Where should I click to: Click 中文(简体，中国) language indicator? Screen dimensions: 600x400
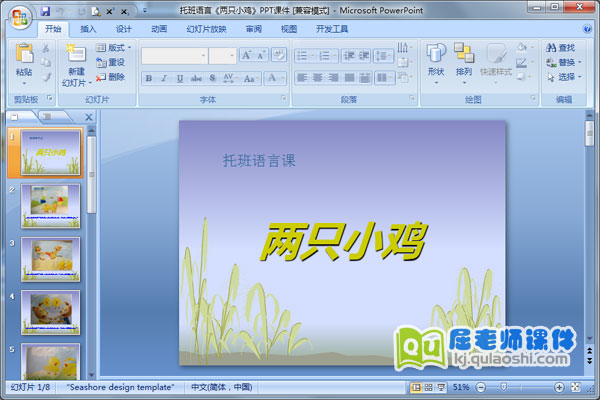click(x=222, y=387)
